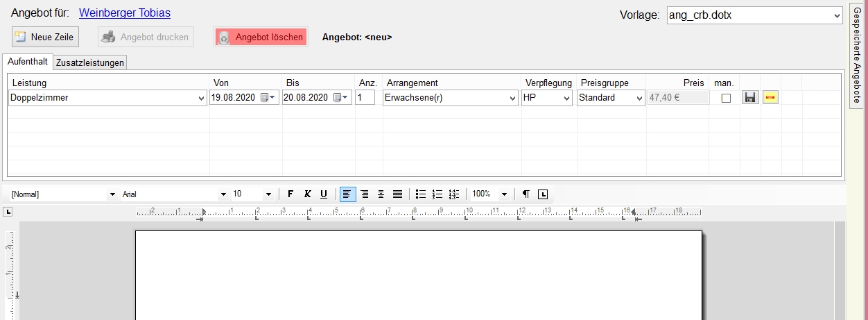Select left text alignment

[x=347, y=194]
